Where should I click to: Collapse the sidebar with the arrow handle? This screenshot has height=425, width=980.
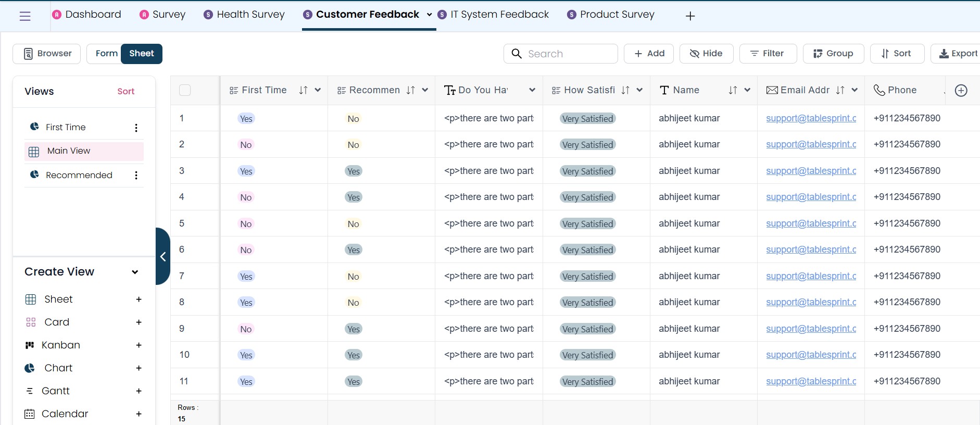click(x=163, y=256)
